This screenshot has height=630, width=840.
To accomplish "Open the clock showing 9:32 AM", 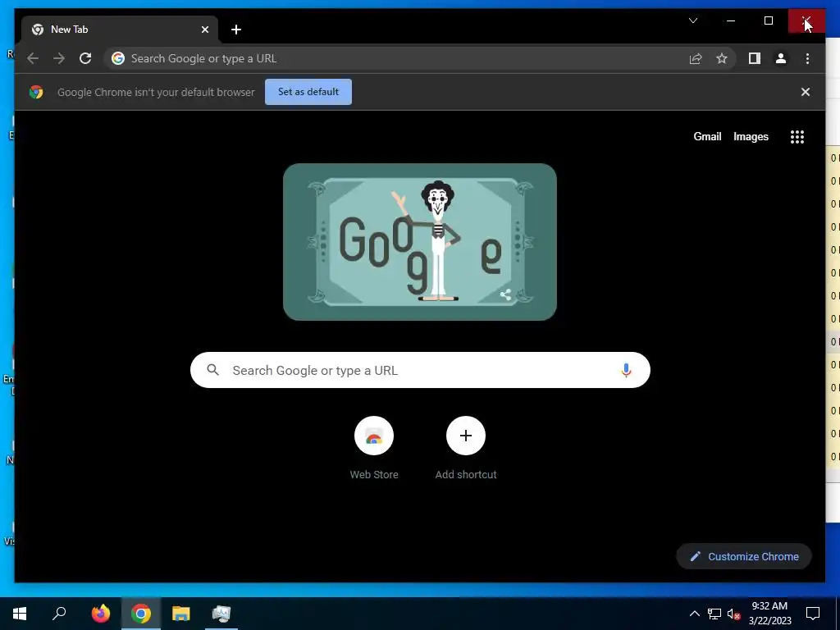I will (x=769, y=614).
